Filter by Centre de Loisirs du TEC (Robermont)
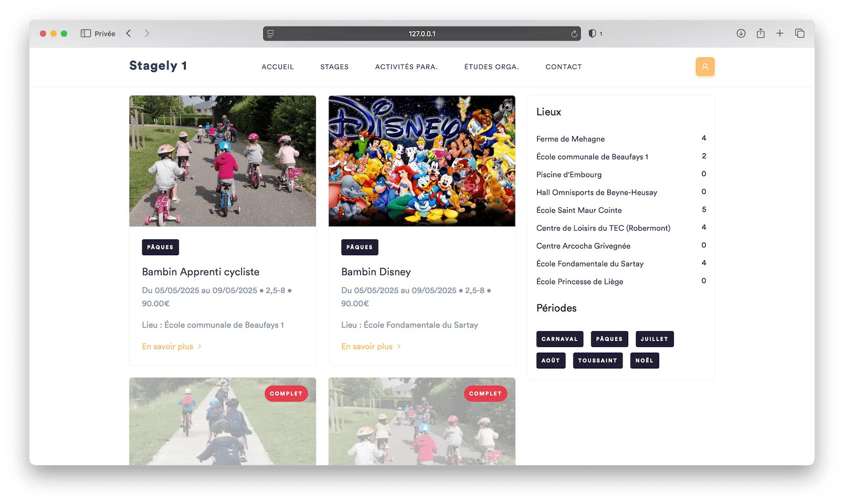This screenshot has height=504, width=844. click(603, 228)
